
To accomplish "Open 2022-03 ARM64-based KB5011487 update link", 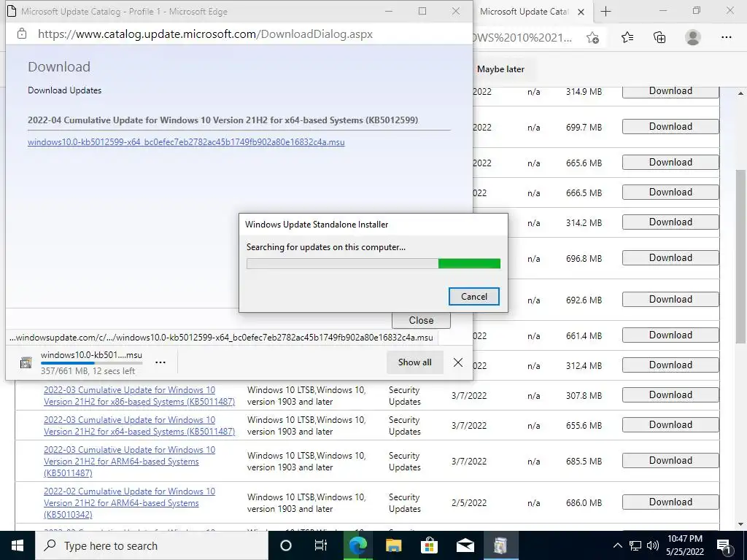I will [129, 462].
